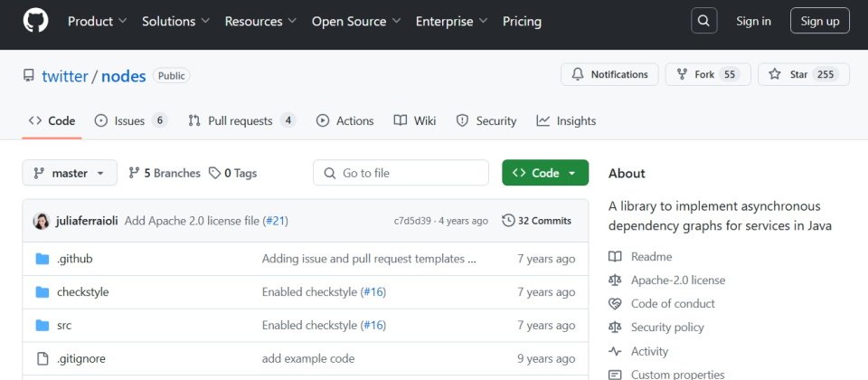868x380 pixels.
Task: Click the src folder icon
Action: (42, 325)
